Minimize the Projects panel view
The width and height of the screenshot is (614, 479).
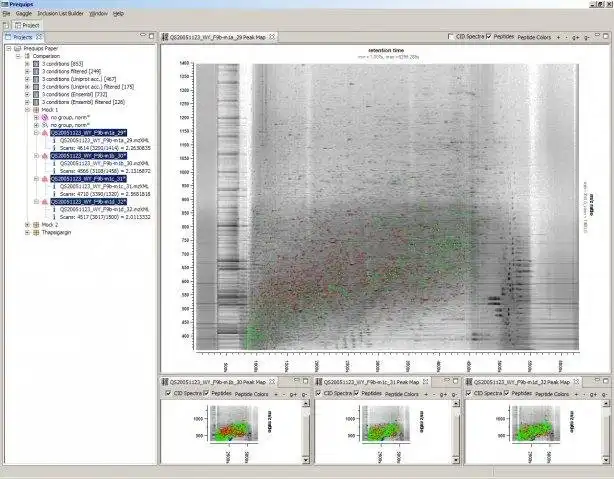(143, 36)
